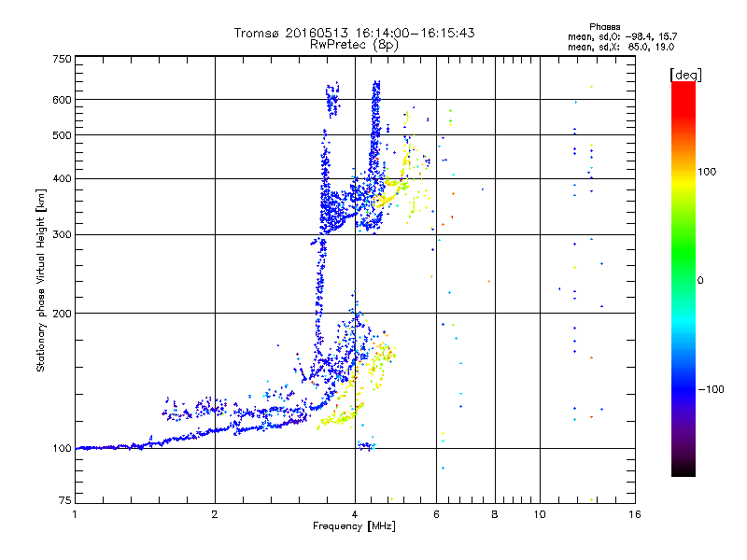Click the 'mean, sd,X: 85.0, 19.0' statistics line
Screen dimensions: 747x560
(621, 48)
